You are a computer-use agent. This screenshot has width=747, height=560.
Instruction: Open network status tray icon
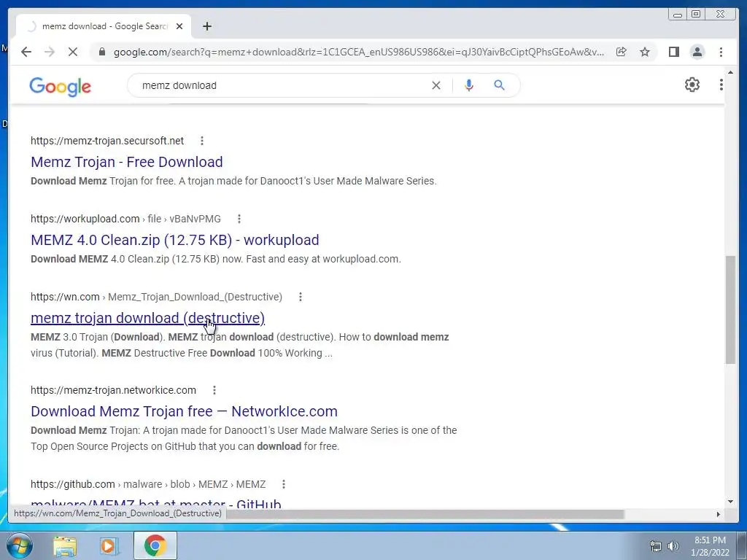(656, 546)
